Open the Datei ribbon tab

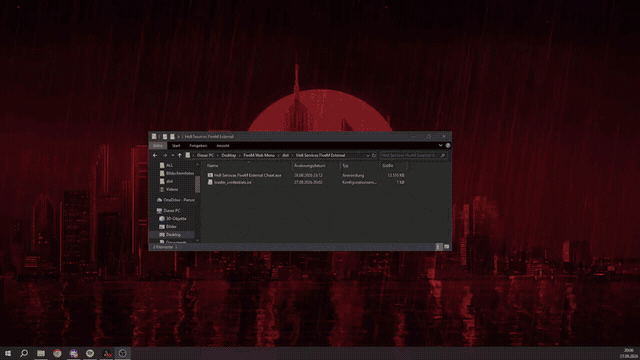(158, 146)
